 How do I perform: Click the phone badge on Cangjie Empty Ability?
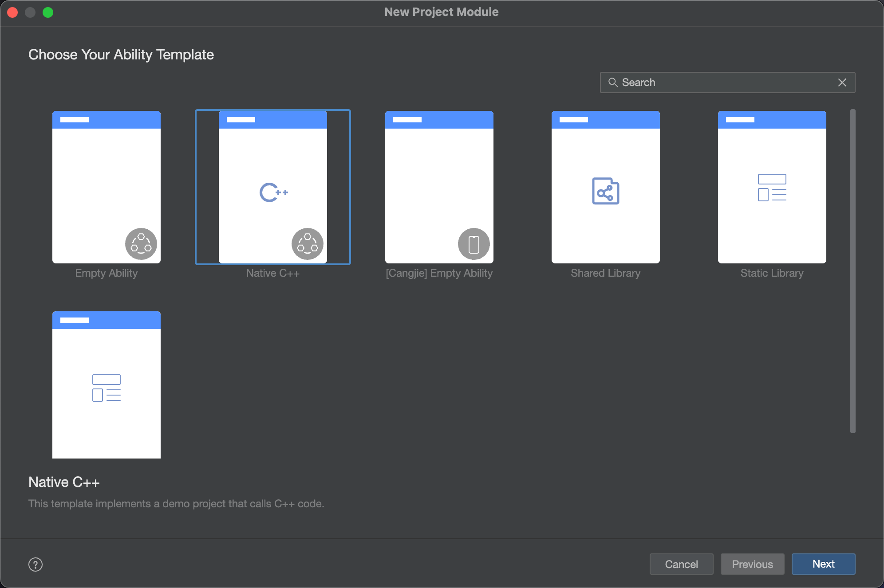pyautogui.click(x=474, y=244)
